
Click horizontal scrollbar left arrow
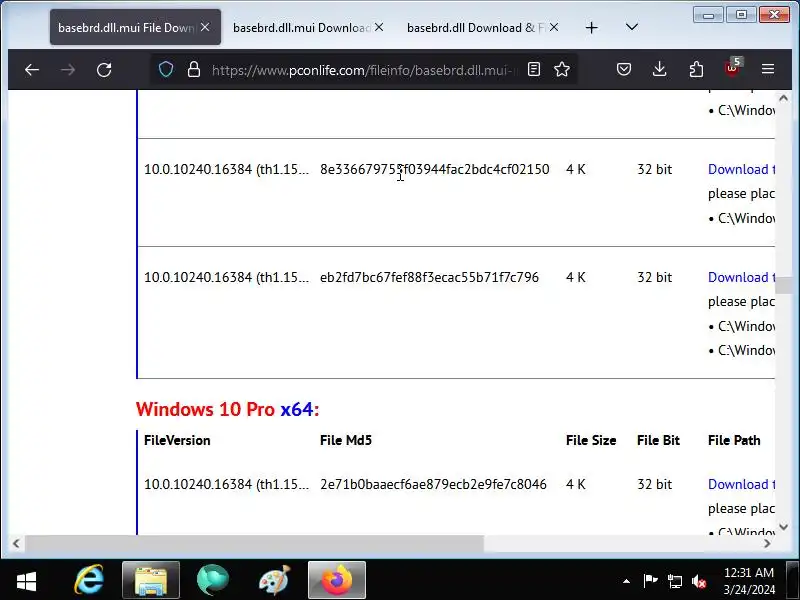tap(16, 543)
